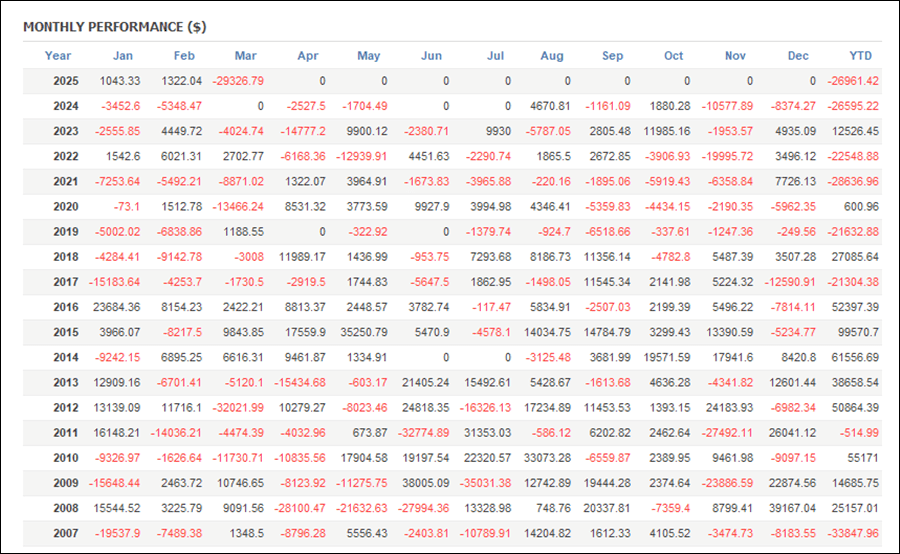Click the 2025 March value -29326.79
Viewport: 900px width, 554px height.
[238, 81]
